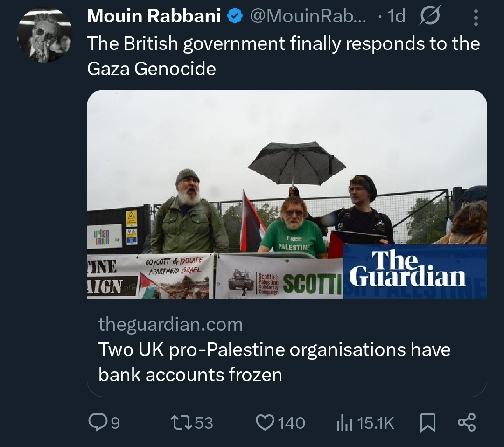Click the theguardian.com domain label
The height and width of the screenshot is (447, 504).
170,324
